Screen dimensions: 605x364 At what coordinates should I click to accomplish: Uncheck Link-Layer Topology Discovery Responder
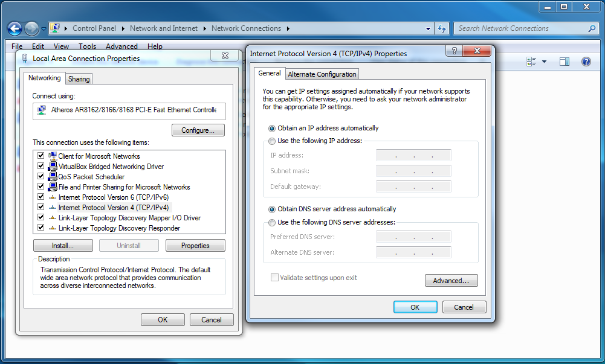click(40, 228)
